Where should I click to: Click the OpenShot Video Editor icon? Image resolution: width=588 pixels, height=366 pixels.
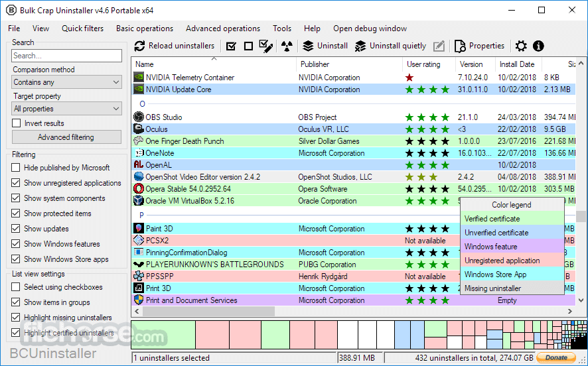pyautogui.click(x=139, y=177)
